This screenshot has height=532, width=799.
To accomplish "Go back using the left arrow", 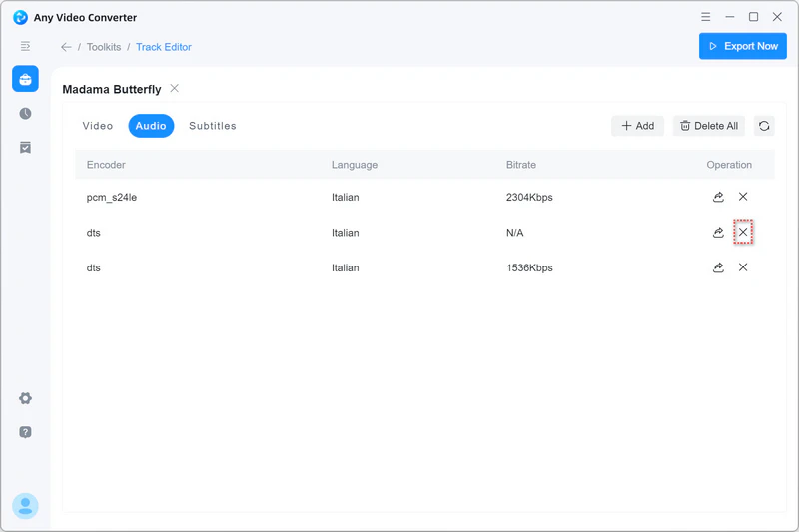I will (66, 47).
